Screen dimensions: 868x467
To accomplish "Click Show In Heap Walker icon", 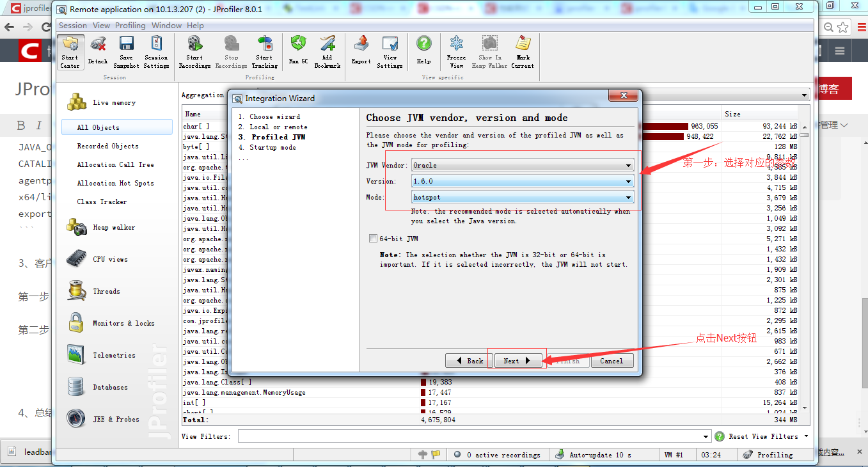I will coord(489,52).
